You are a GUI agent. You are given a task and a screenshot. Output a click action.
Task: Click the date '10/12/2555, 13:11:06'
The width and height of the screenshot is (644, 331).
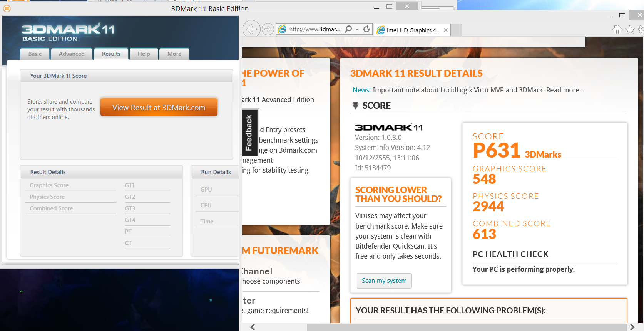coord(387,158)
